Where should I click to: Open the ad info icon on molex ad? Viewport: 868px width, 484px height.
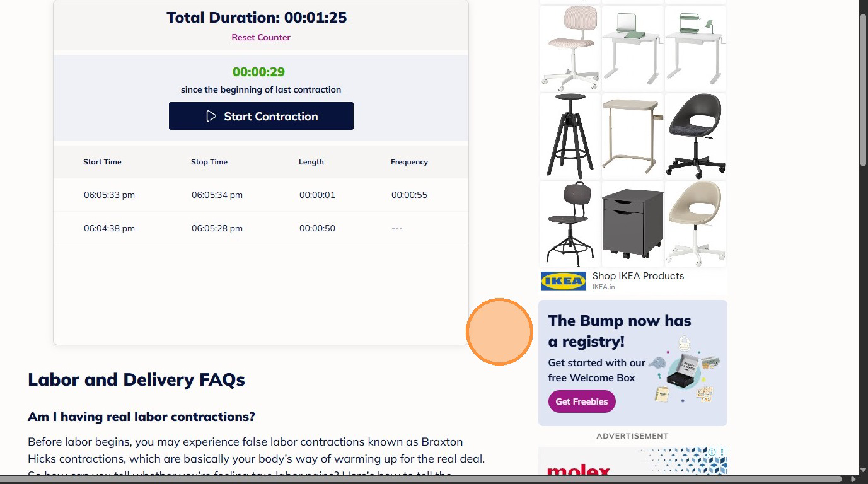712,452
